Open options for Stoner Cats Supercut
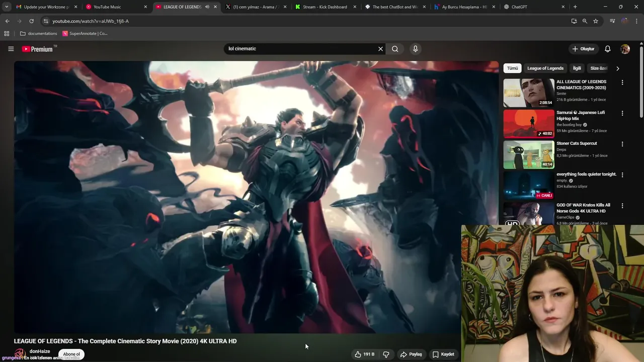This screenshot has height=362, width=644. (622, 144)
